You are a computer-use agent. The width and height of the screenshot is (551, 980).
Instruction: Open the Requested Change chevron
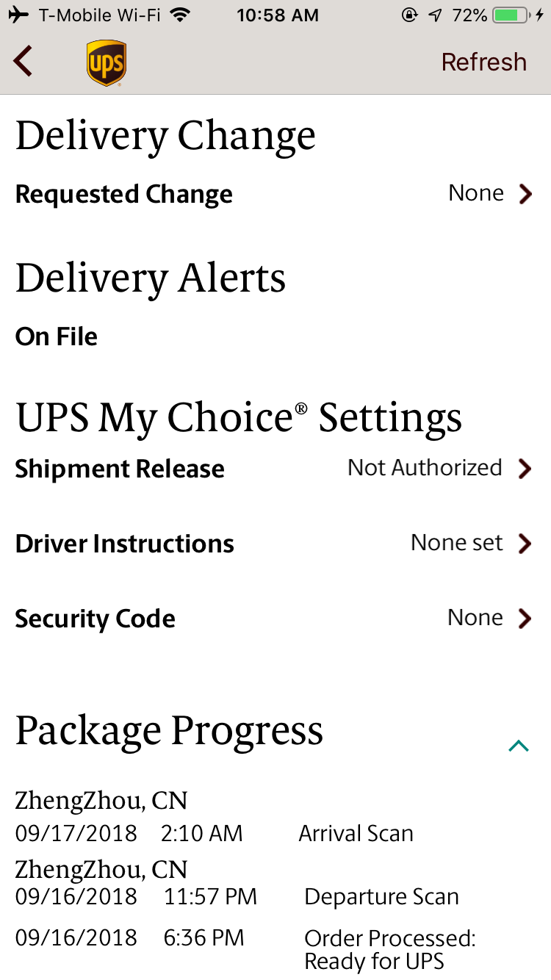click(x=525, y=194)
